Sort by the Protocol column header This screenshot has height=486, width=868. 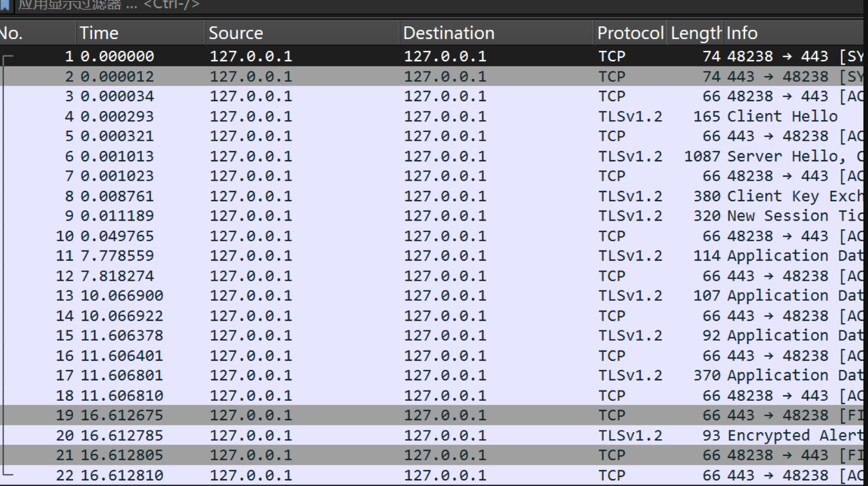(630, 33)
